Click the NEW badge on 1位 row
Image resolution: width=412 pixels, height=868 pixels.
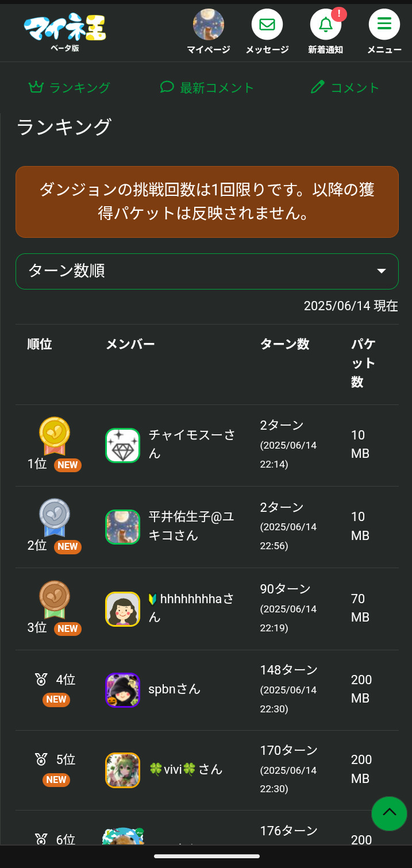(x=68, y=465)
